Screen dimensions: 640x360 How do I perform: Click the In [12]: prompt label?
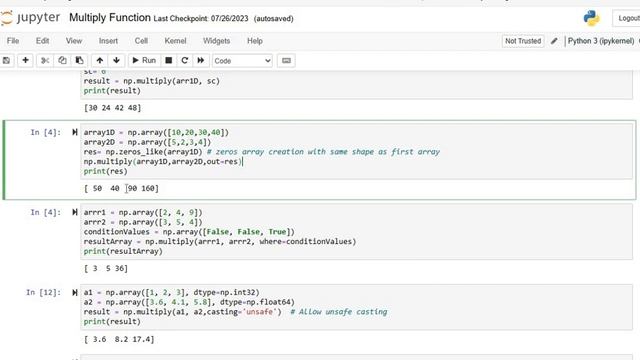coord(43,292)
